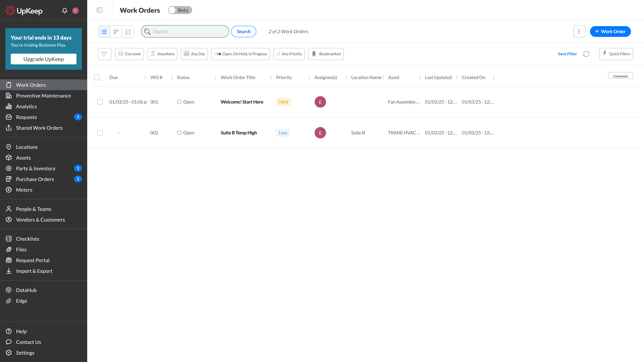Switch to board view
The image size is (644, 362).
[116, 32]
